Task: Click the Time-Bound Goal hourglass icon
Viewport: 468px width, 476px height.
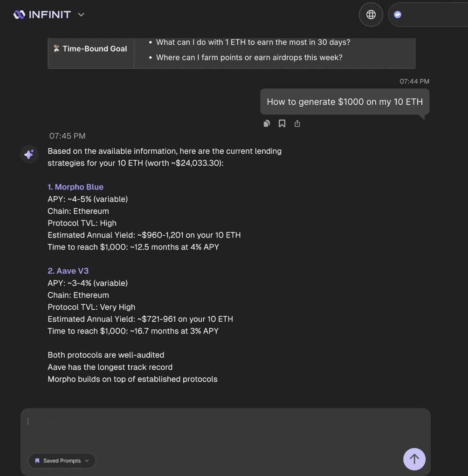Action: 56,48
